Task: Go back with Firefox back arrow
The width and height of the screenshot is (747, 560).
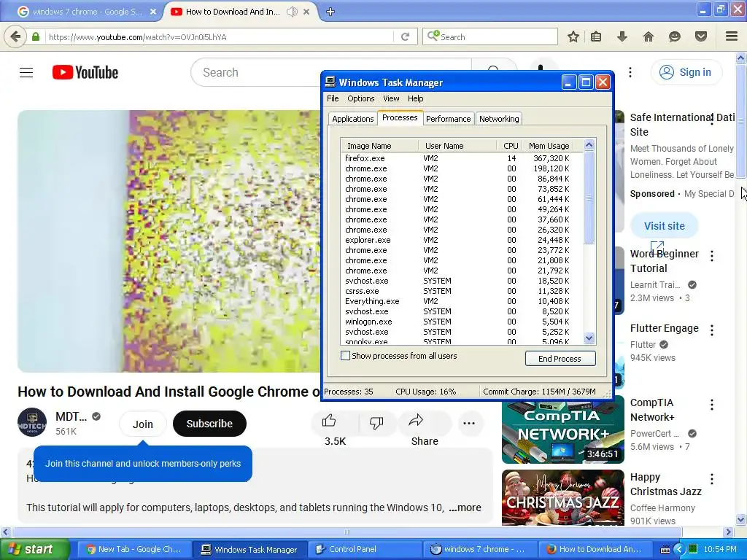Action: pyautogui.click(x=15, y=36)
